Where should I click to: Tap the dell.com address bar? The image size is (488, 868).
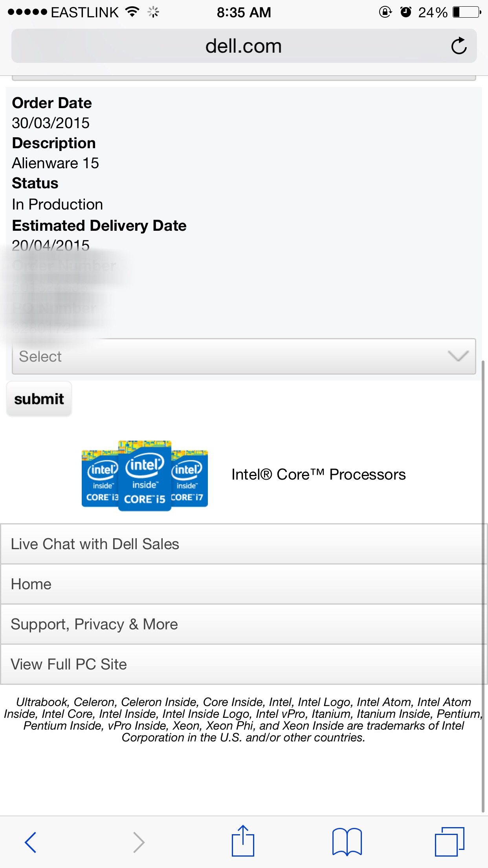point(244,46)
